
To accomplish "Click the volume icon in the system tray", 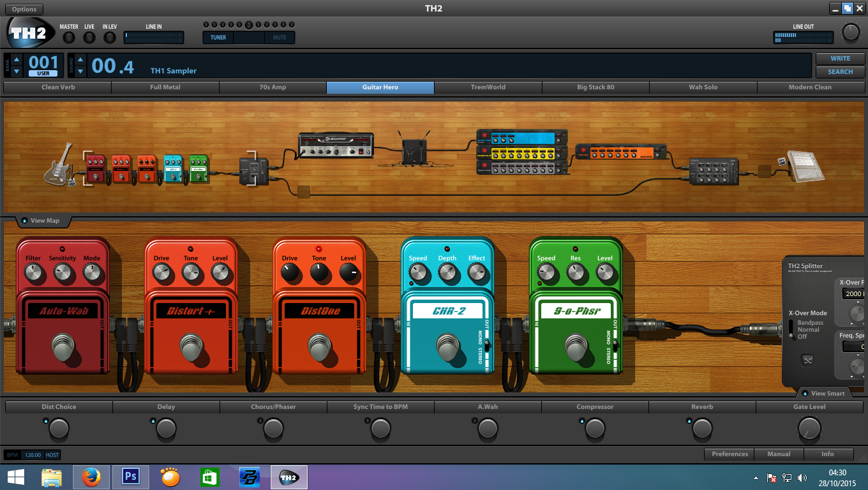I will [802, 478].
